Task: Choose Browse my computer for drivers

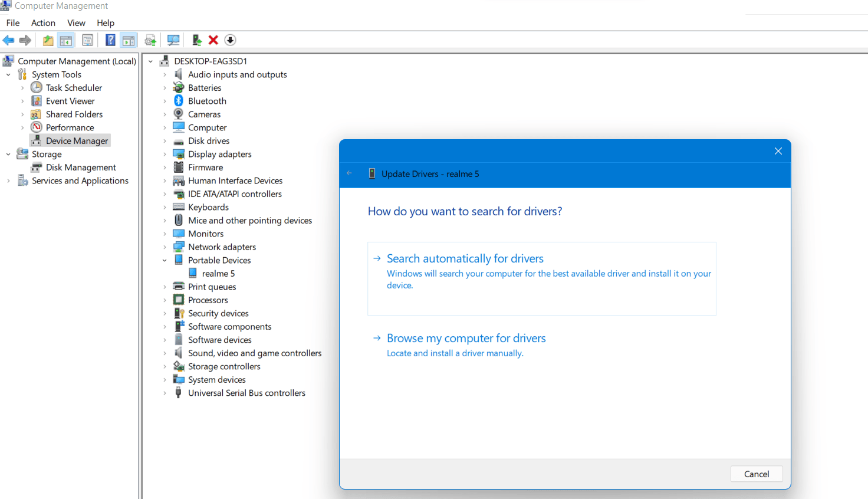Action: coord(466,338)
